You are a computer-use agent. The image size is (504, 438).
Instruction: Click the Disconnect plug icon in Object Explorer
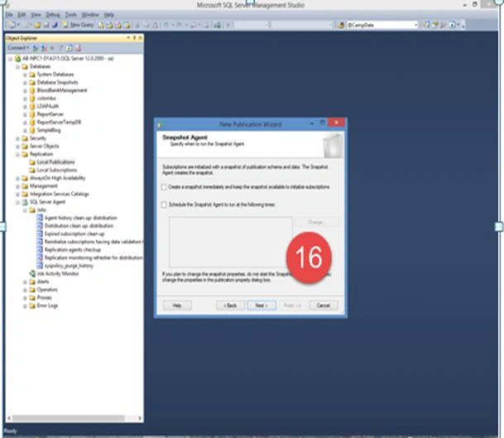click(44, 48)
